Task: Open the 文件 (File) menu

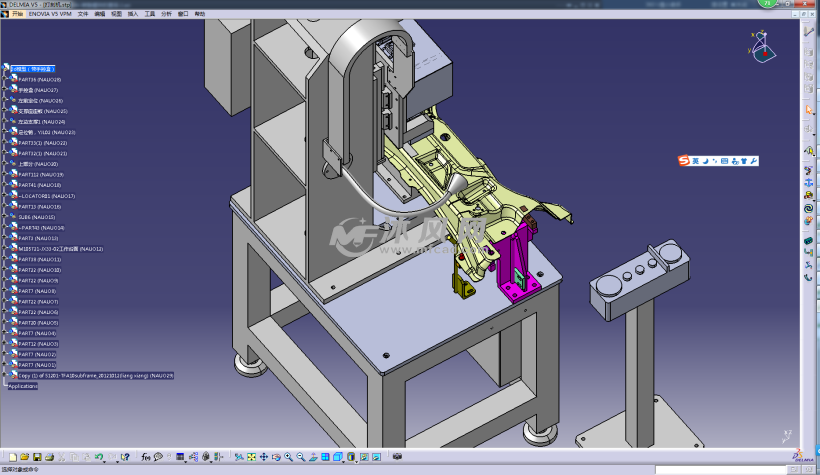Action: point(83,15)
